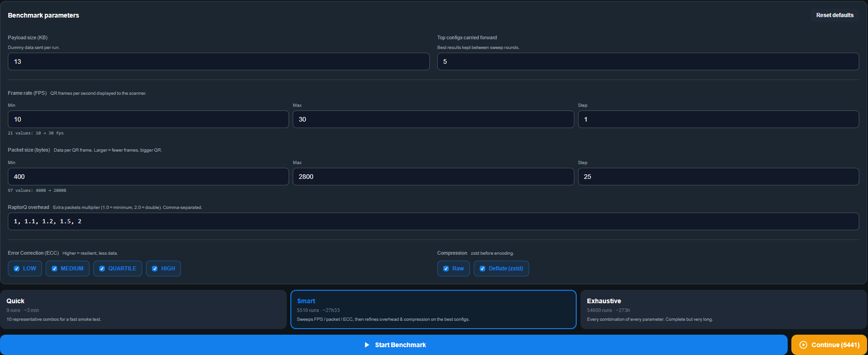Screen dimensions: 868x355
Task: Click the '9 runs · ~3 min' text
Action: pos(23,310)
